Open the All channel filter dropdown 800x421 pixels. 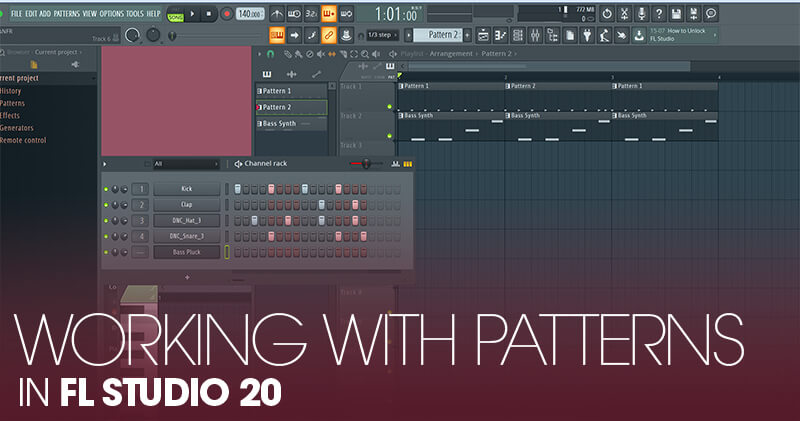[186, 164]
